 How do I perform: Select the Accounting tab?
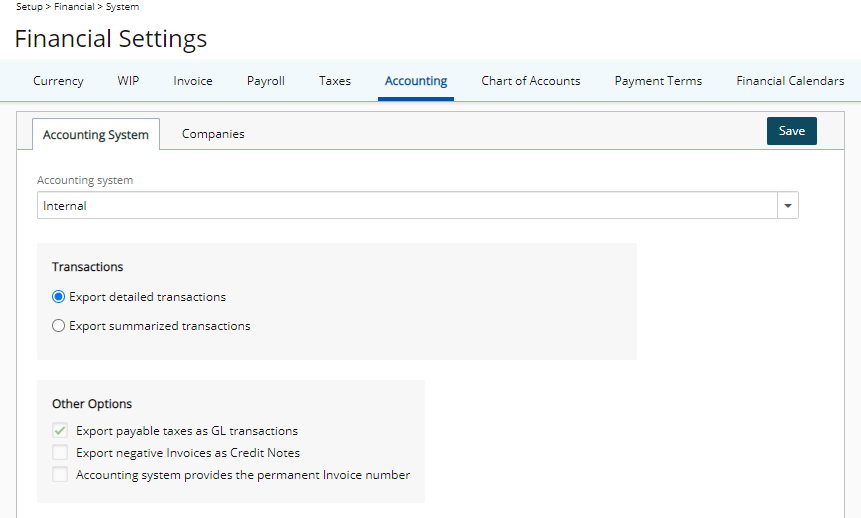(416, 81)
